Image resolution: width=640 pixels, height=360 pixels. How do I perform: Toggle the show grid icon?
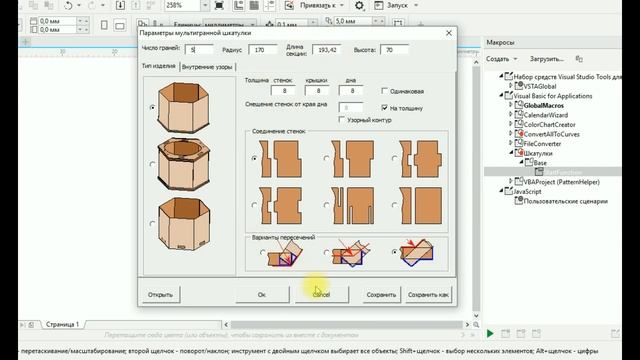[254, 5]
